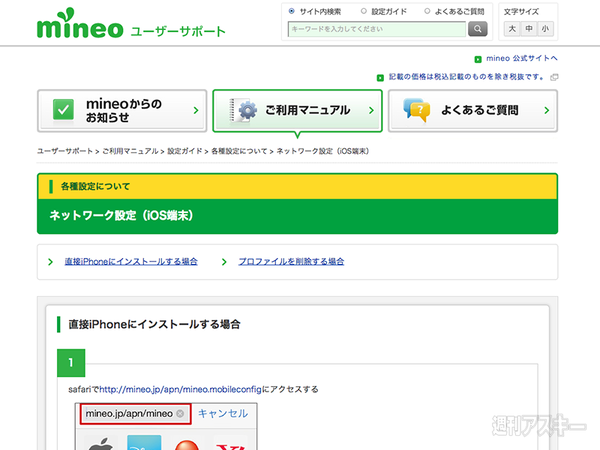Click the external window icon after tax notice
This screenshot has width=600, height=450.
point(554,78)
